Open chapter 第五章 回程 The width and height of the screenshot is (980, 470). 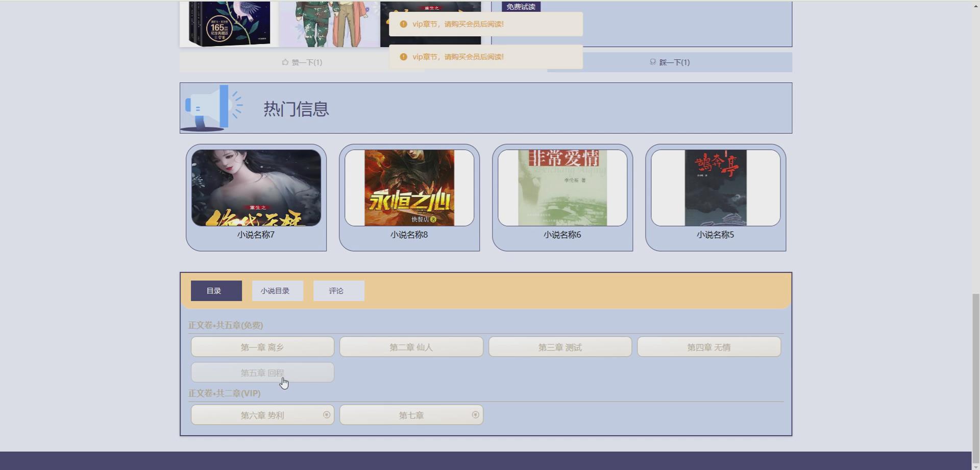pos(262,372)
